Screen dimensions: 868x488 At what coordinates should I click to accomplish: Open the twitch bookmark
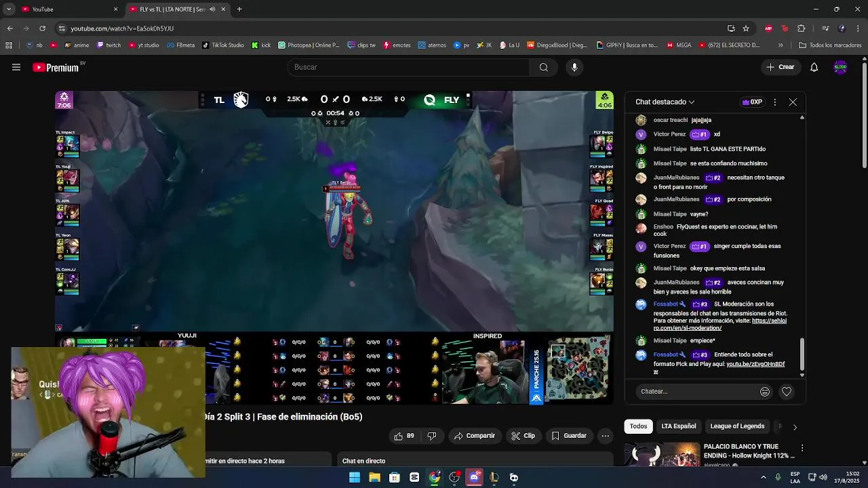[x=108, y=45]
